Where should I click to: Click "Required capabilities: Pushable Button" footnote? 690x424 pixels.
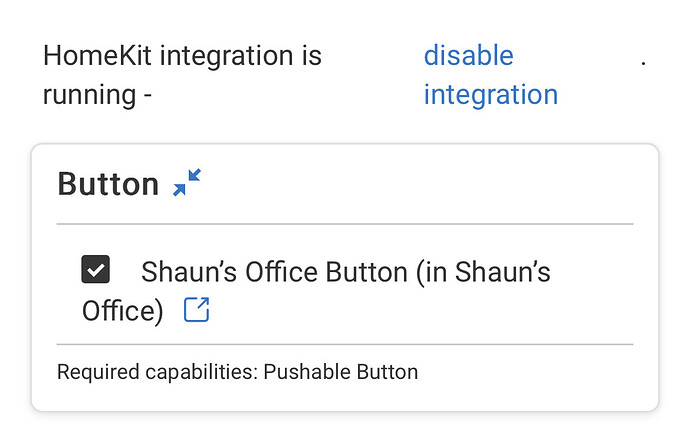pyautogui.click(x=238, y=372)
